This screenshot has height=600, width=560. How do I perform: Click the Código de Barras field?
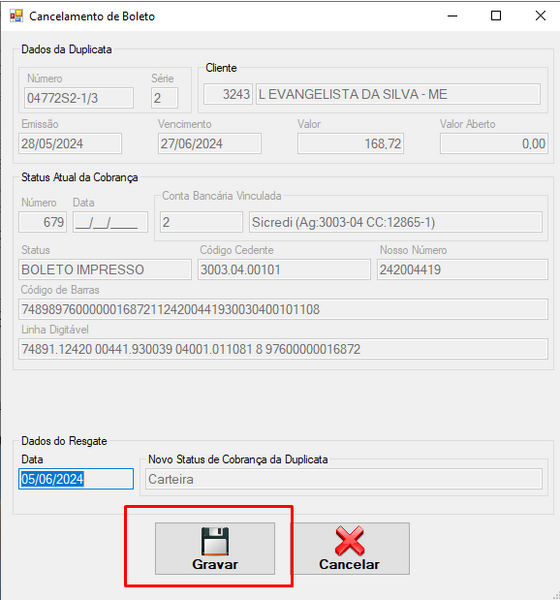coord(283,309)
